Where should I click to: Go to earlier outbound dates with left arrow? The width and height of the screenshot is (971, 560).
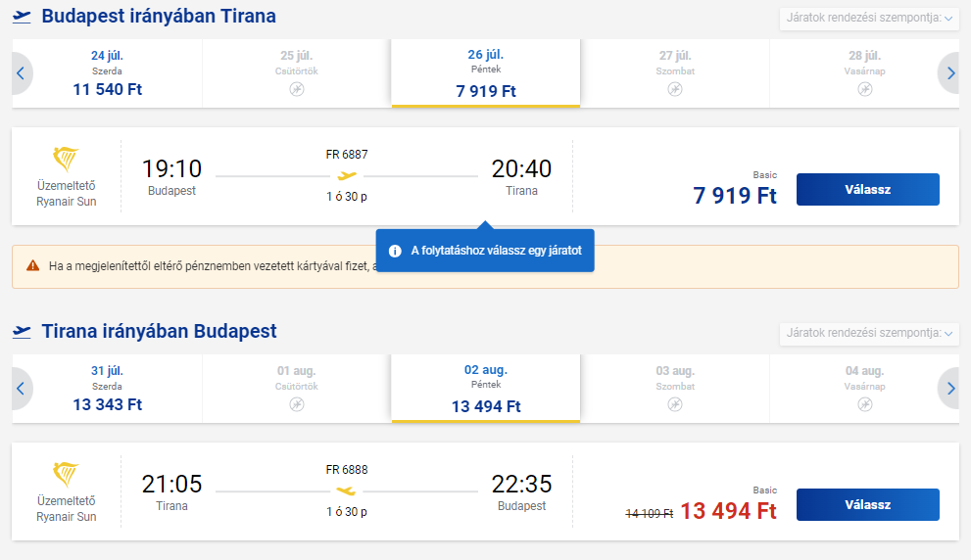click(x=21, y=73)
